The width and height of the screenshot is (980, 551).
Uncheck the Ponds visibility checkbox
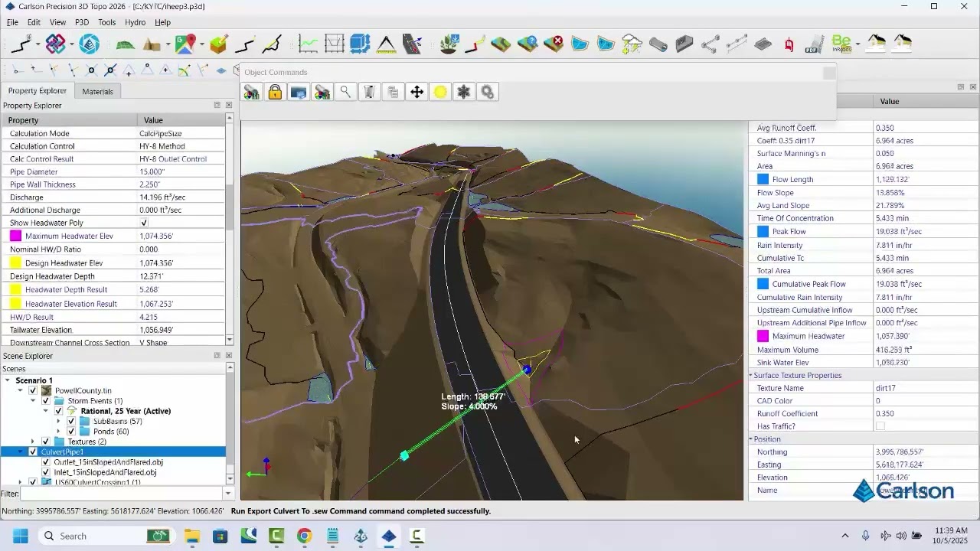coord(71,432)
